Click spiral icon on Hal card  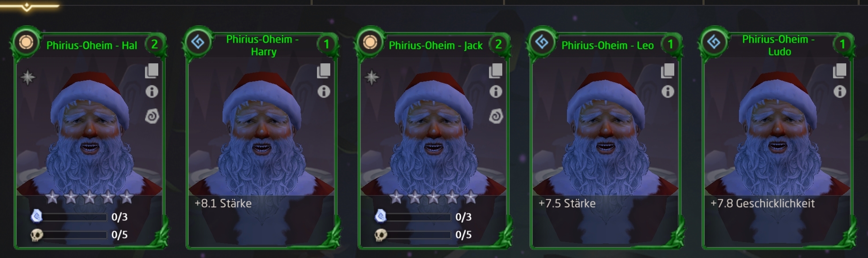(152, 116)
